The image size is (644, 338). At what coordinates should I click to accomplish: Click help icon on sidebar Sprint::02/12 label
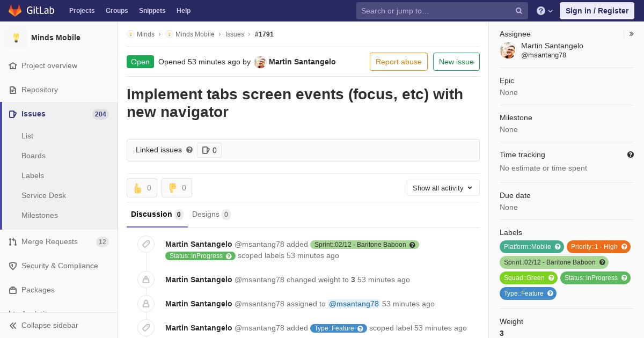click(602, 262)
